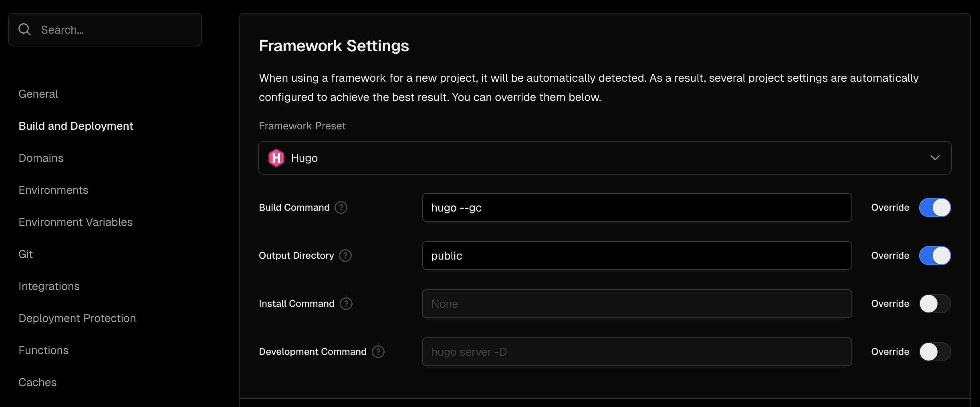Click the Install Command help icon
Screen dimensions: 980x407
tap(346, 304)
